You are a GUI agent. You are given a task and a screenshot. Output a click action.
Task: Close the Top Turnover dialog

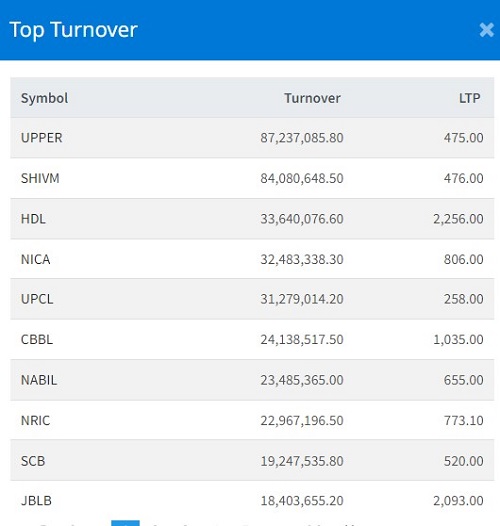click(x=486, y=30)
